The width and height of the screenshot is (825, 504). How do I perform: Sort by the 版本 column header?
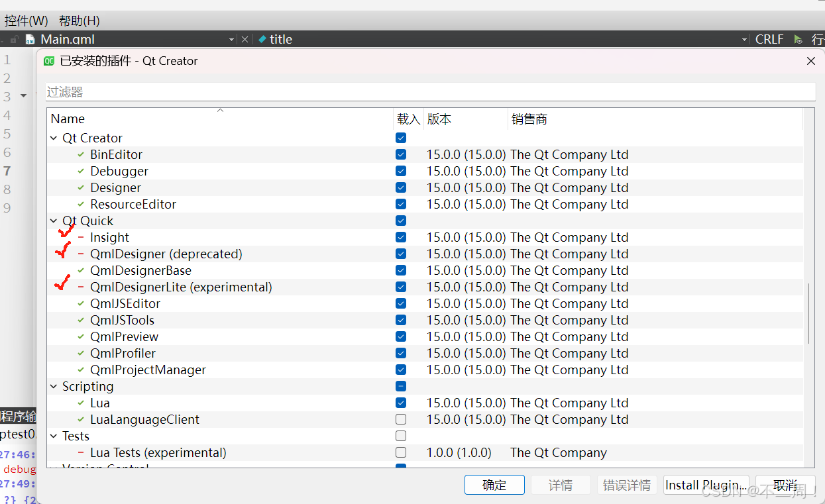click(x=466, y=119)
